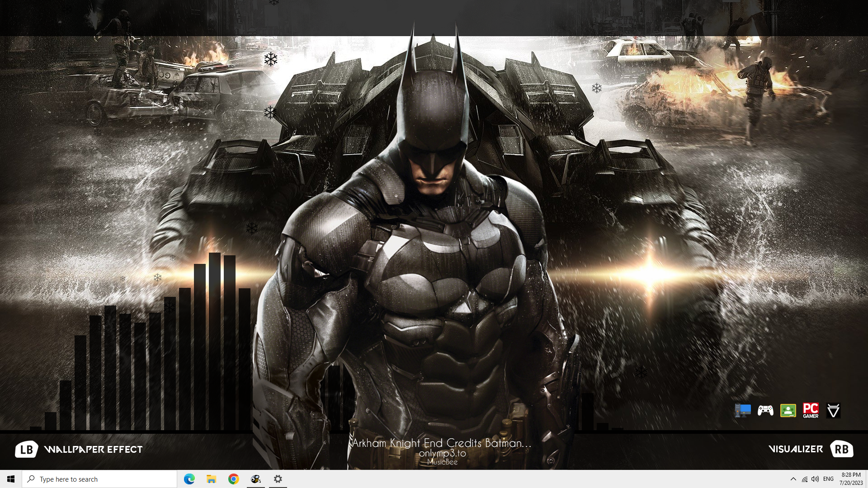
Task: Click the ENG language indicator
Action: [828, 479]
